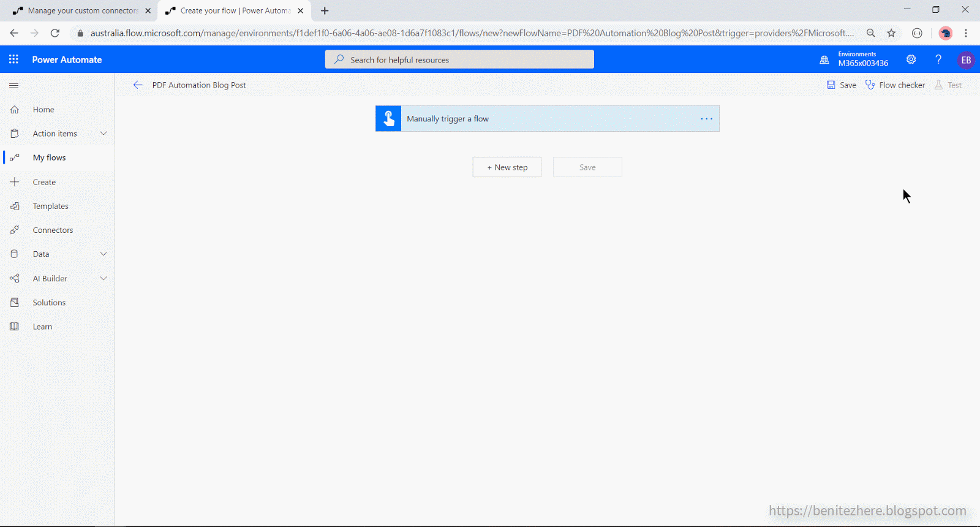This screenshot has width=980, height=527.
Task: Click the browser zoom magnifier icon
Action: [x=871, y=33]
